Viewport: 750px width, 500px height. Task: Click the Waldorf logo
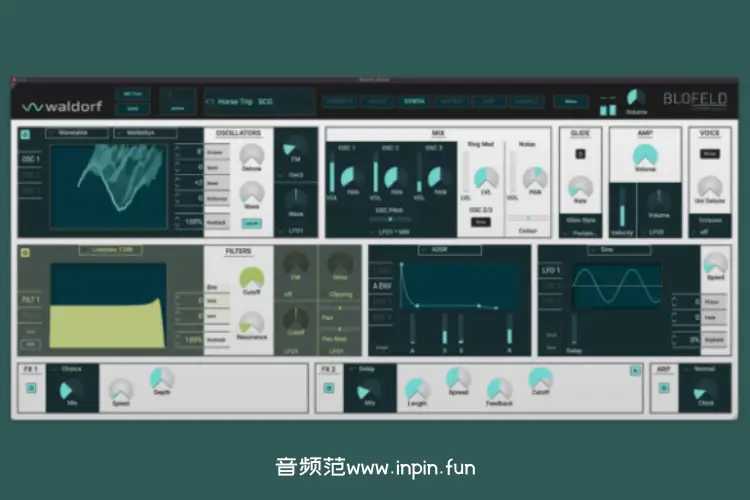click(x=62, y=106)
